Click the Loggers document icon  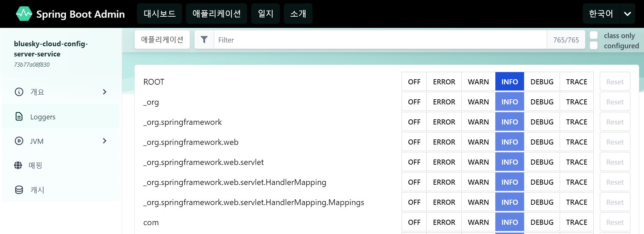(19, 117)
